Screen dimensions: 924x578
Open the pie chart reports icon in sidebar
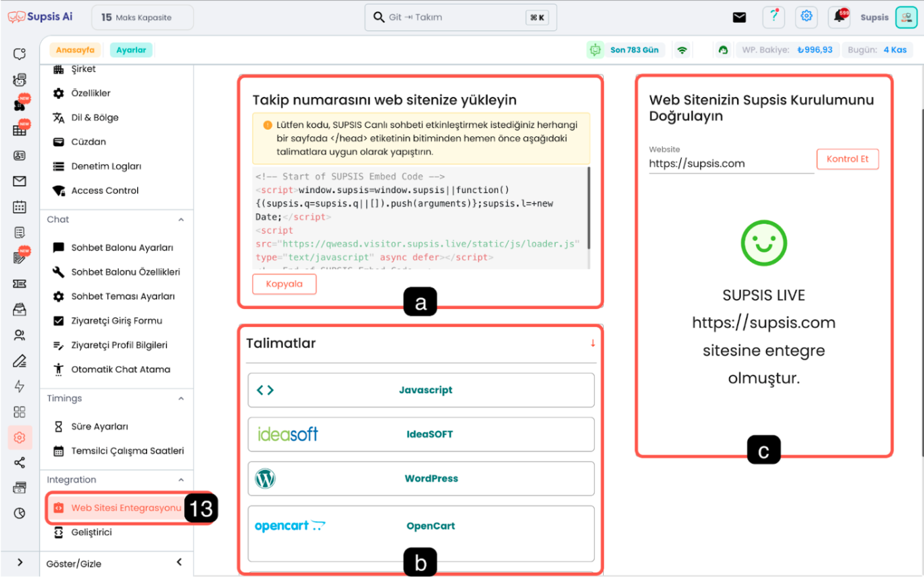20,513
